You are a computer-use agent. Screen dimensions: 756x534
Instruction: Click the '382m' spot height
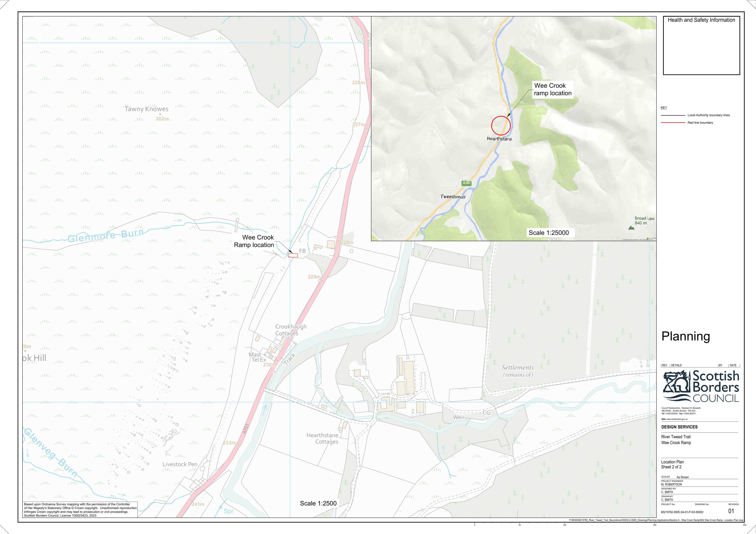(x=162, y=119)
